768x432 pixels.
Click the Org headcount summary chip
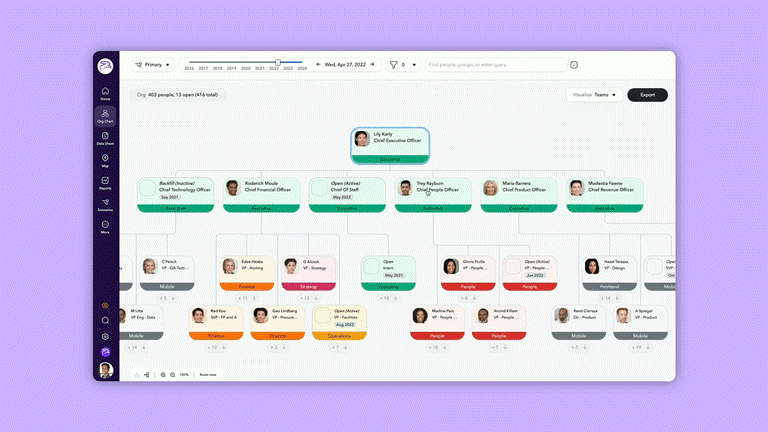[x=177, y=95]
